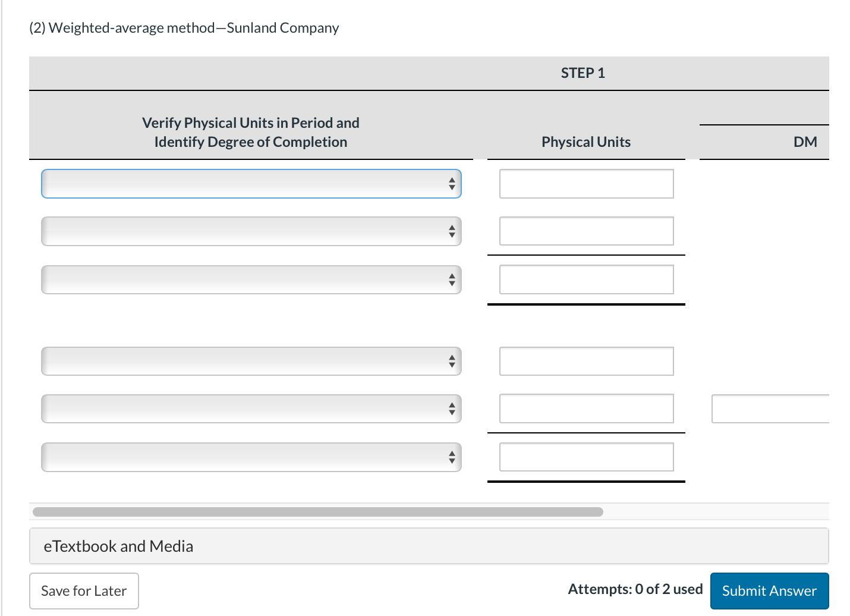Screen dimensions: 850x616
Task: Click the stepper arrows on the second dropdown
Action: 452,231
